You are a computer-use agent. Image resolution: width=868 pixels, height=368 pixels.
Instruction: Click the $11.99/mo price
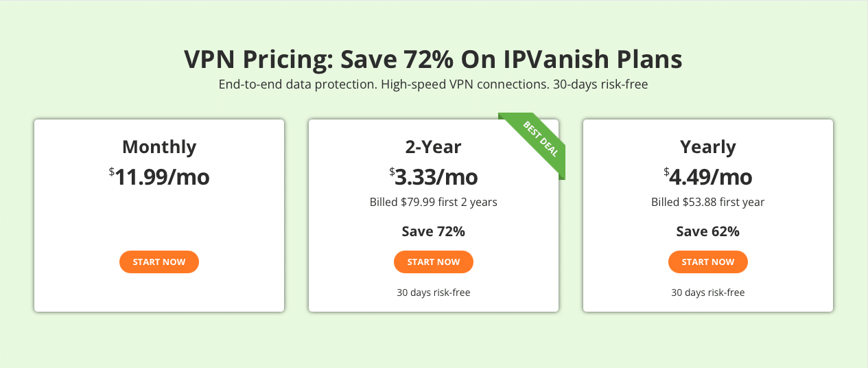point(159,177)
